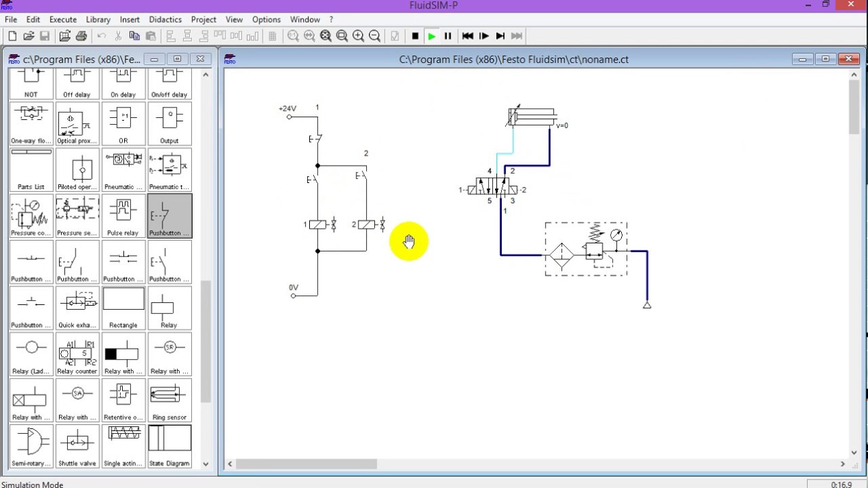Select the OR gate library component

point(123,123)
